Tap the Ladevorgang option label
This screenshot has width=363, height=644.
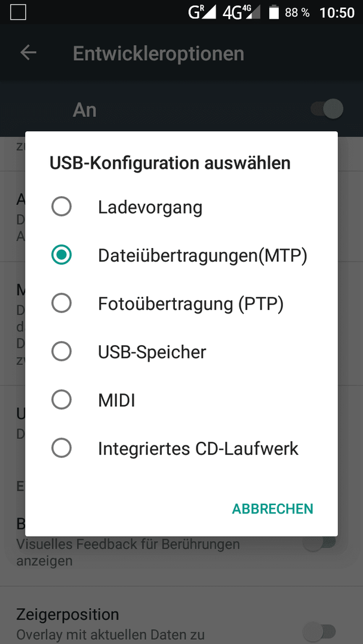click(150, 208)
